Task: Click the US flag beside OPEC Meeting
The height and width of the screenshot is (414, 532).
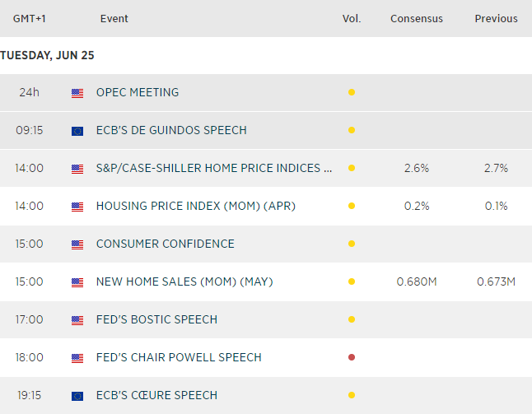Action: click(77, 93)
